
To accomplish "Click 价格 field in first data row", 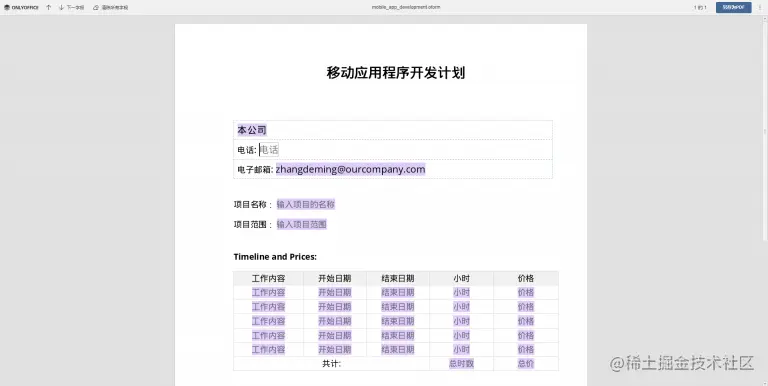I will pyautogui.click(x=526, y=292).
